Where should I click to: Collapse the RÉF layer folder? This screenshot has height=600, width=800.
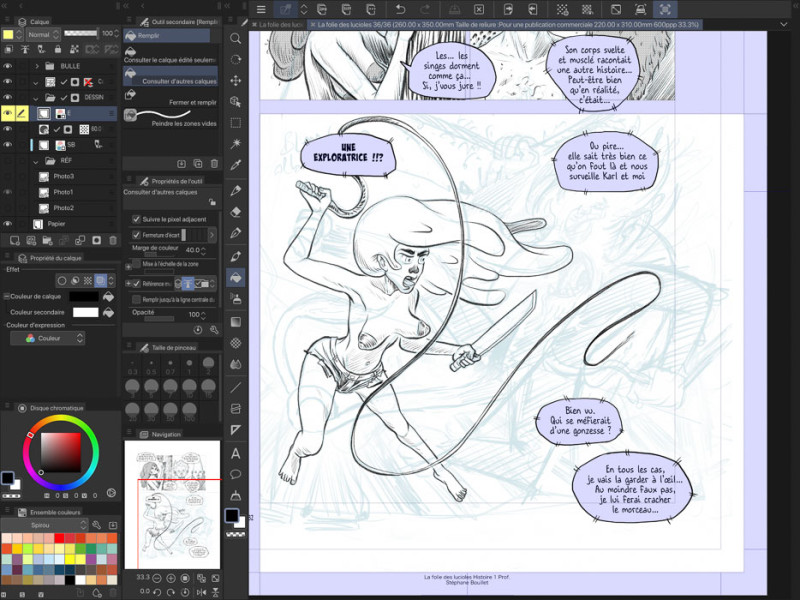coord(37,160)
